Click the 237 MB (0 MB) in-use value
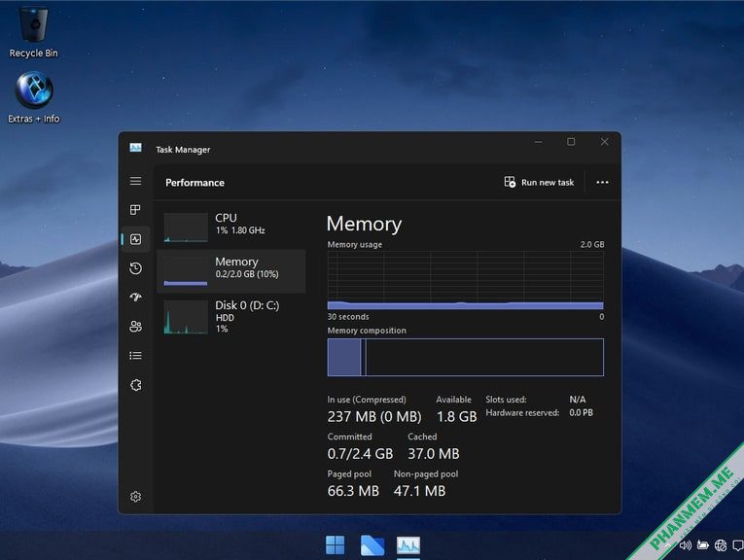Image resolution: width=744 pixels, height=560 pixels. 374,416
